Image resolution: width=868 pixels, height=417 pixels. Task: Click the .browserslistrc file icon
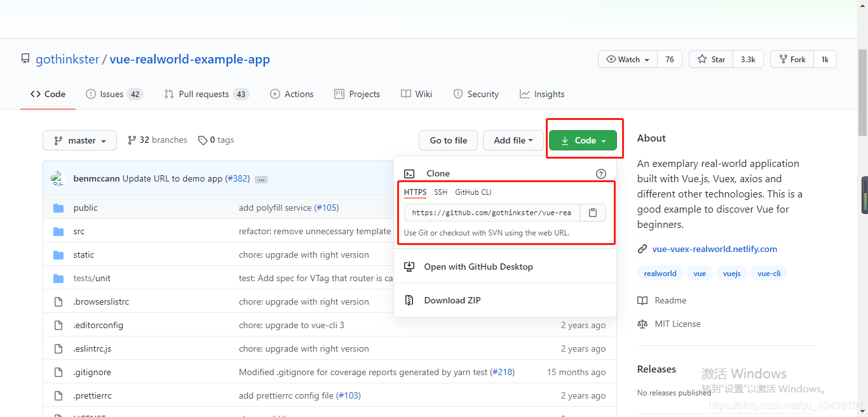pos(58,302)
